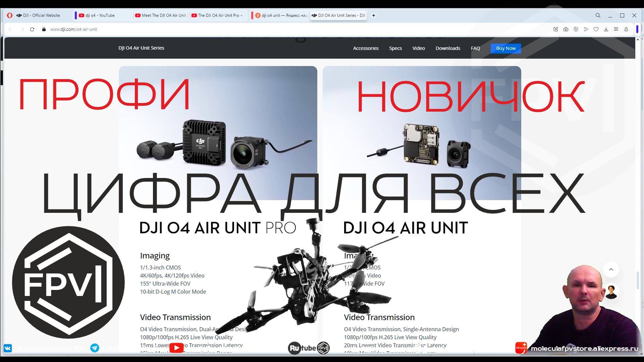
Task: Click the blue Buy Now button
Action: point(505,48)
